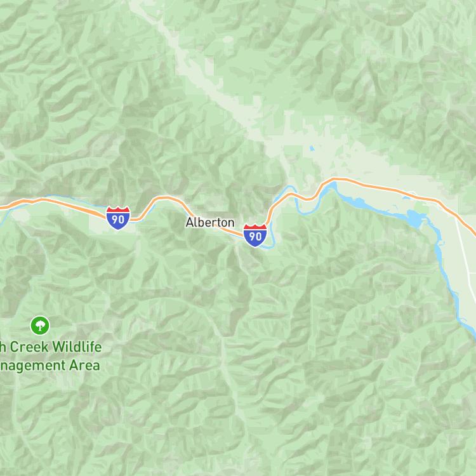This screenshot has width=476, height=476.
Task: Click the western I-90 interstate shield
Action: 118,218
